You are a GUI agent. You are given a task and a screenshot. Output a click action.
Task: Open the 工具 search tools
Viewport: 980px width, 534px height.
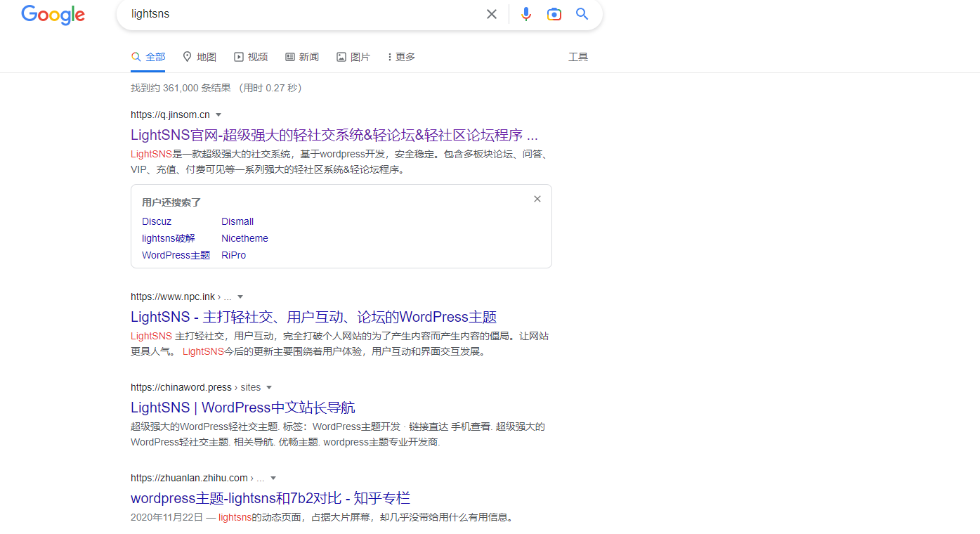click(x=577, y=57)
